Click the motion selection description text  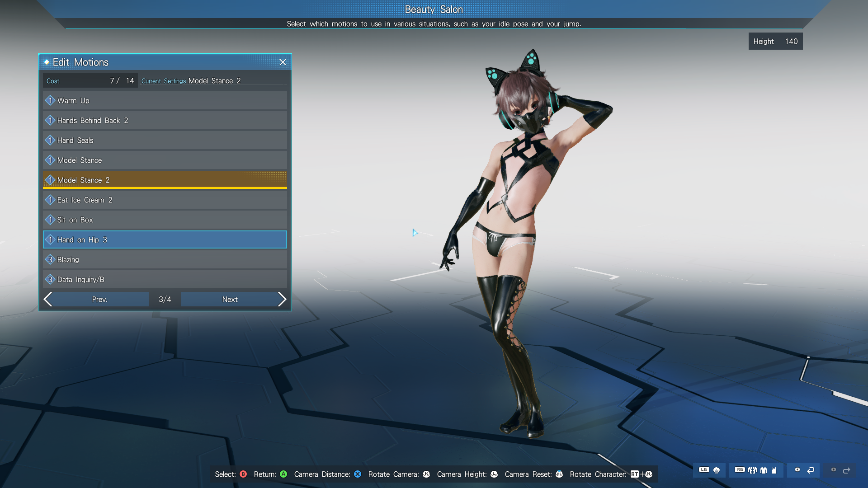pyautogui.click(x=434, y=24)
